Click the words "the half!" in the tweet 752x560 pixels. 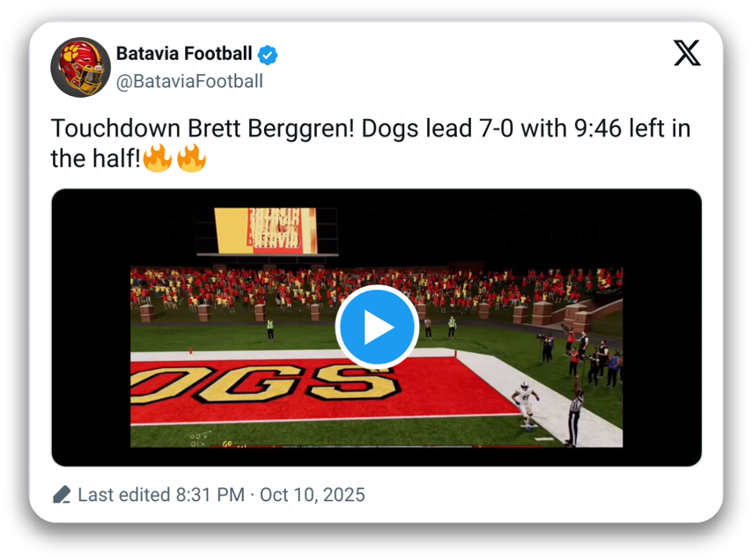pyautogui.click(x=94, y=159)
